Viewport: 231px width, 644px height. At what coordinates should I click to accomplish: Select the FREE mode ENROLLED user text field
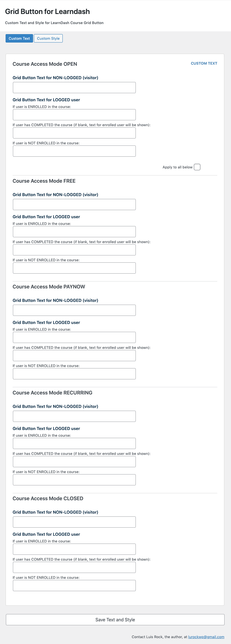click(x=74, y=232)
